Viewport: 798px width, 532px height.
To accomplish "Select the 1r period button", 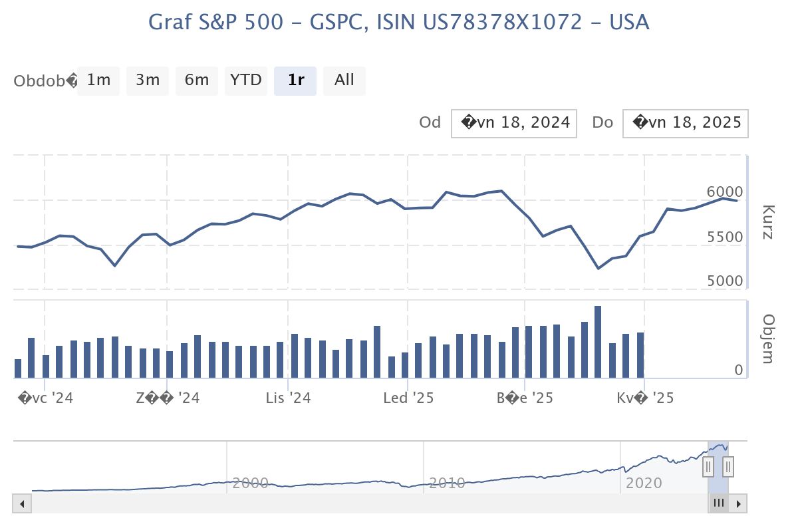I will pos(295,80).
